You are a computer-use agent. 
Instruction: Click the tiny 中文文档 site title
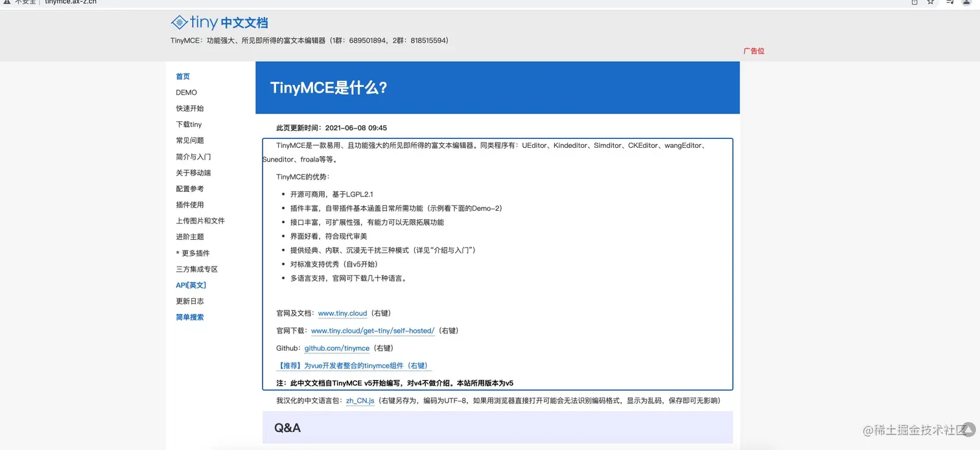tap(219, 23)
